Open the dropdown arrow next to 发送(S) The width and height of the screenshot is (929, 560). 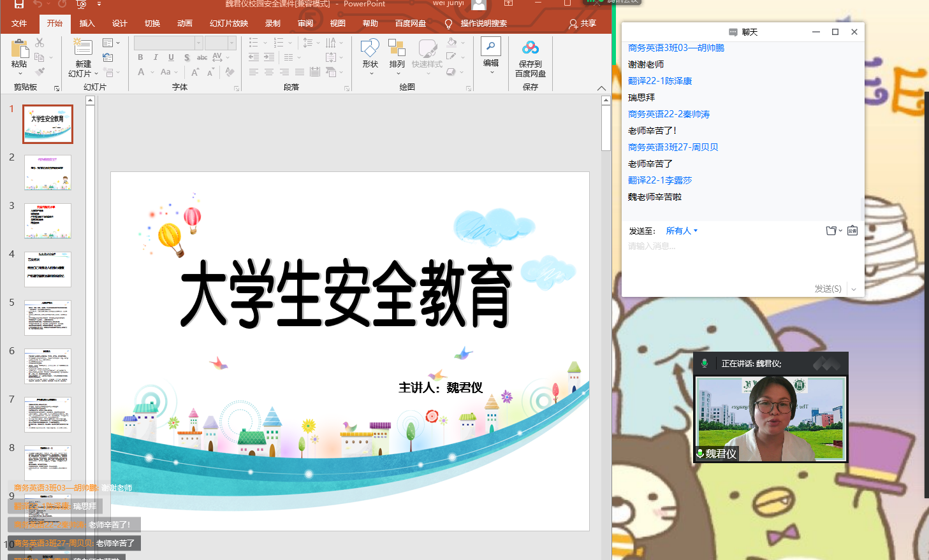(x=854, y=289)
